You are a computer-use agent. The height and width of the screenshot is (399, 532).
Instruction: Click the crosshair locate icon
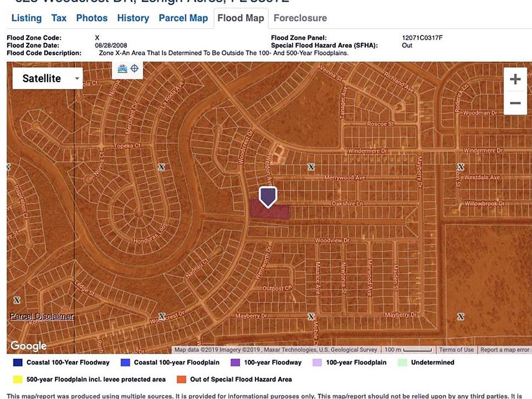135,69
